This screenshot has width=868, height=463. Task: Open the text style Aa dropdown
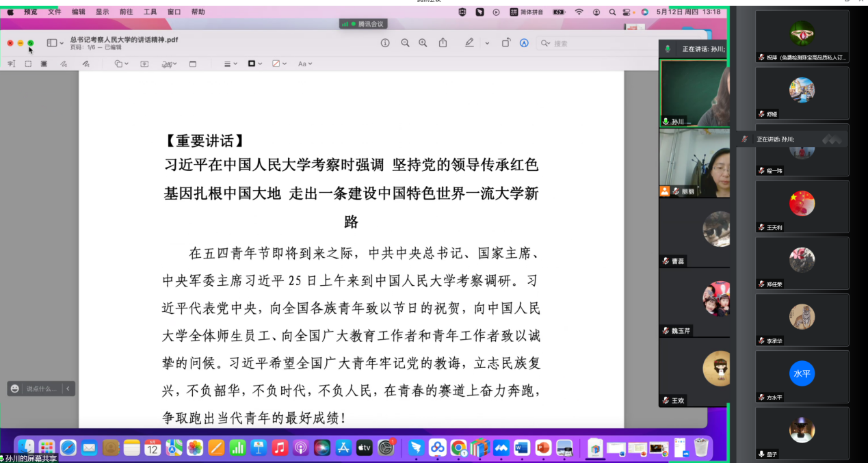[x=305, y=64]
